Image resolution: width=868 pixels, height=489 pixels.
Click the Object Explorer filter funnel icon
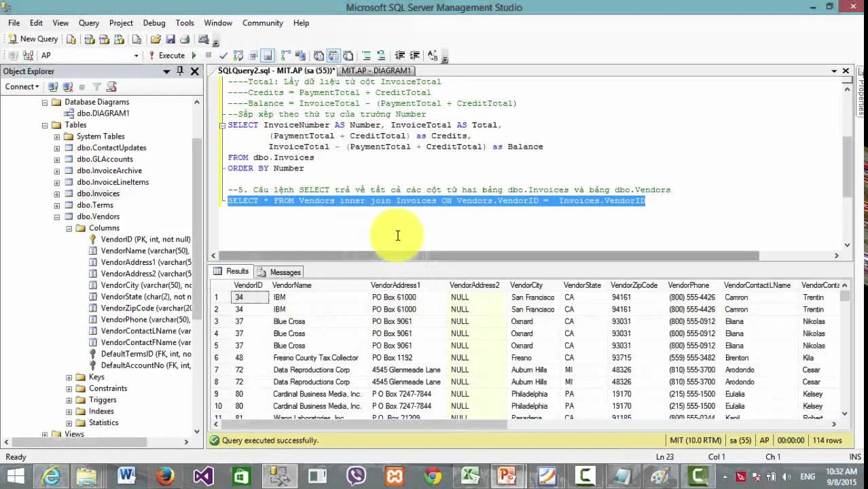pos(96,87)
